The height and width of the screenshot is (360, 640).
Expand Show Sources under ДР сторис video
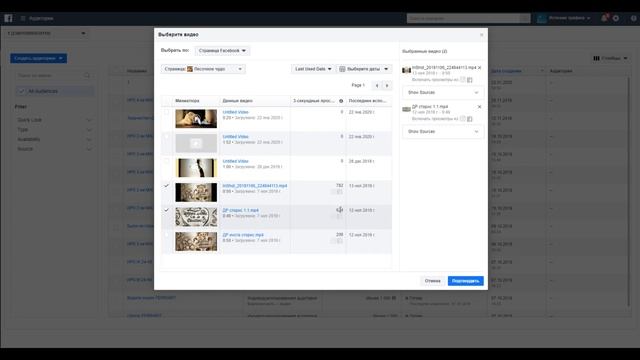point(443,132)
